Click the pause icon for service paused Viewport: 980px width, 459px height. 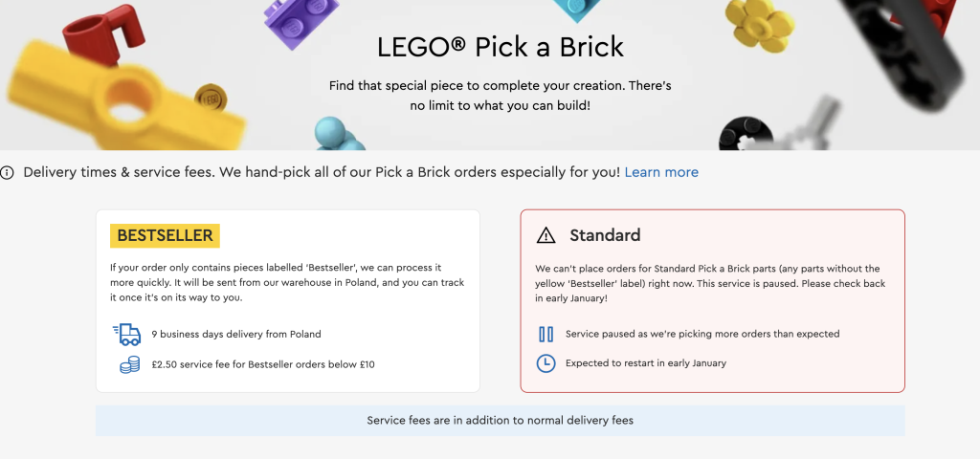(x=546, y=334)
